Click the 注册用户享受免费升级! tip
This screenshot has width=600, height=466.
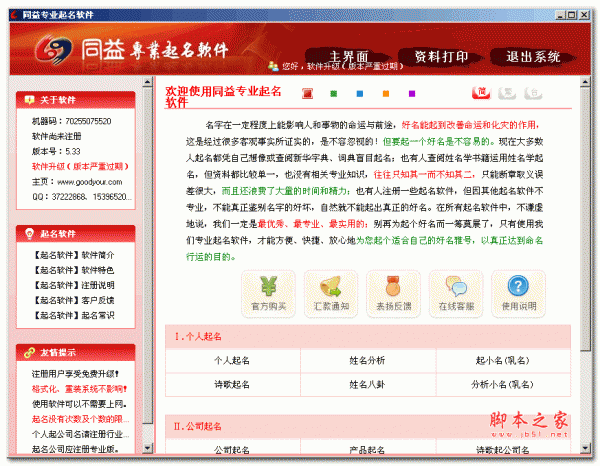point(75,374)
